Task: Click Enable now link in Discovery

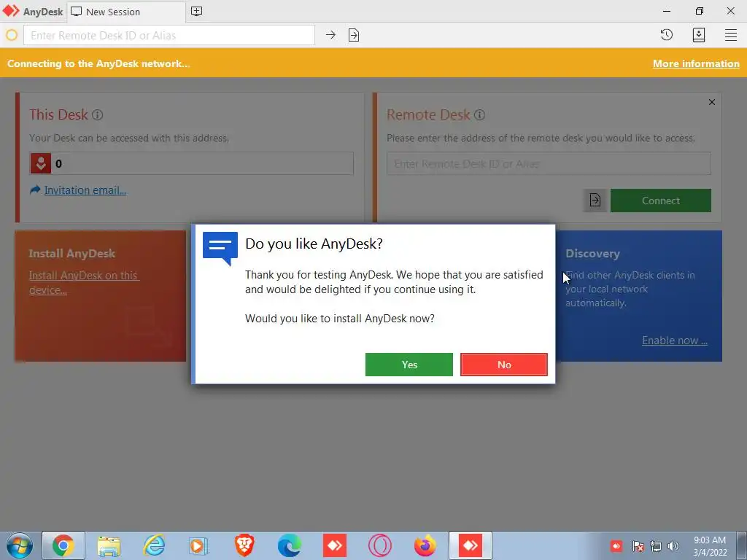Action: point(675,341)
